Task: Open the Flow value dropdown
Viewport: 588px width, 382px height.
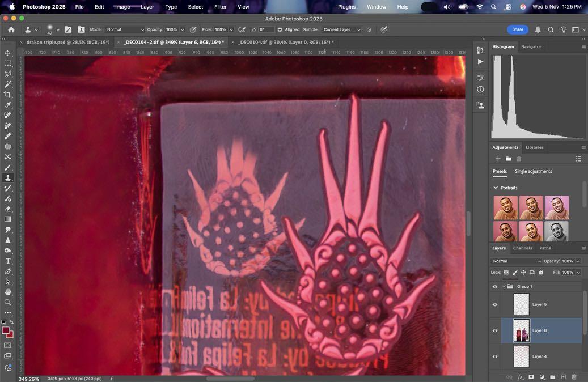Action: click(x=231, y=29)
